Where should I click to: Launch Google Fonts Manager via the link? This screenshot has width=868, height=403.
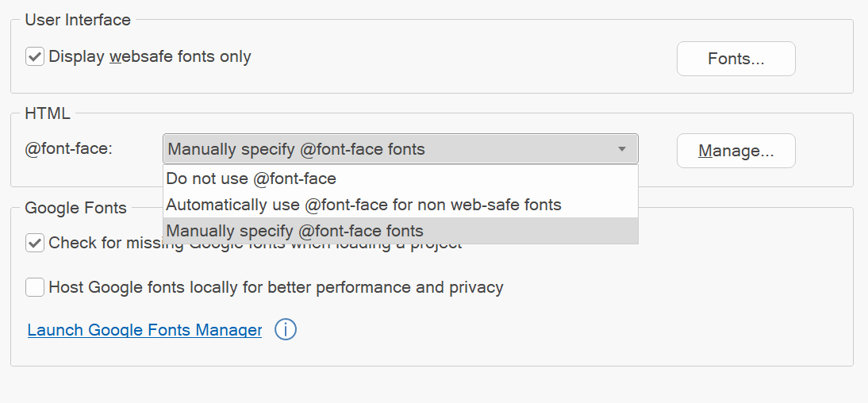click(144, 330)
